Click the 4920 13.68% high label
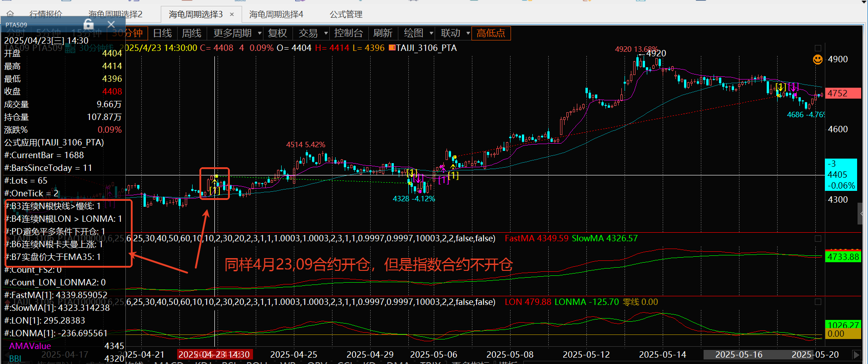This screenshot has height=364, width=868. click(x=636, y=49)
